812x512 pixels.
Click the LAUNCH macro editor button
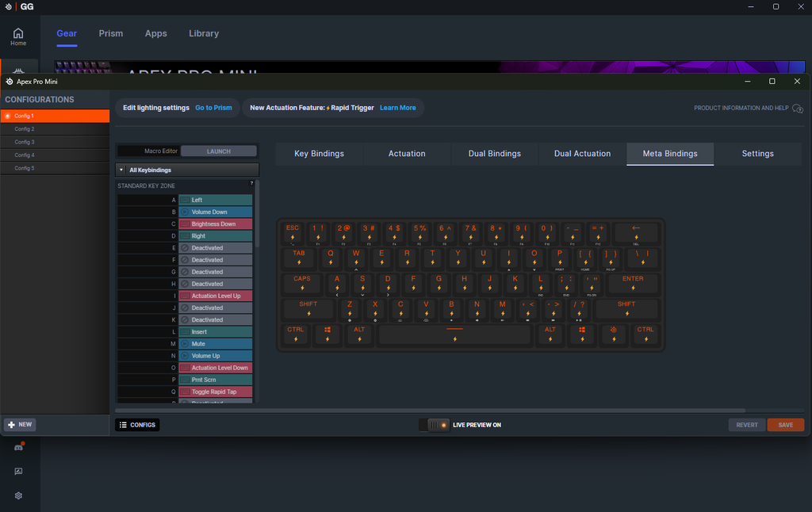219,151
